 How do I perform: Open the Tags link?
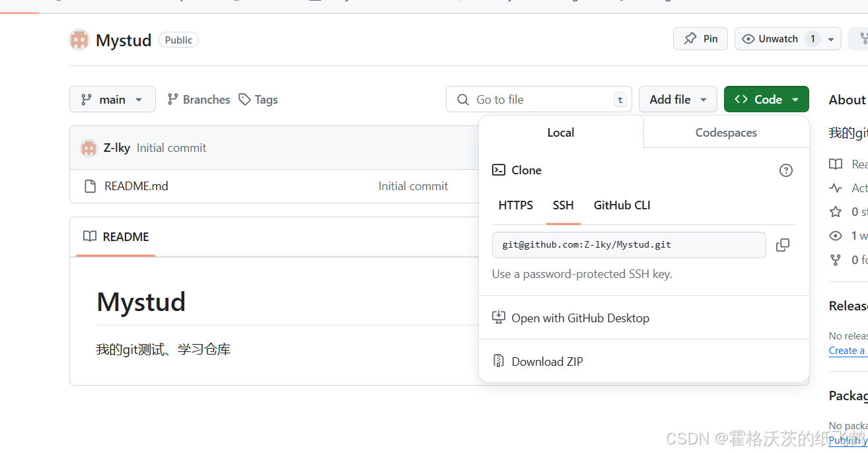(258, 99)
